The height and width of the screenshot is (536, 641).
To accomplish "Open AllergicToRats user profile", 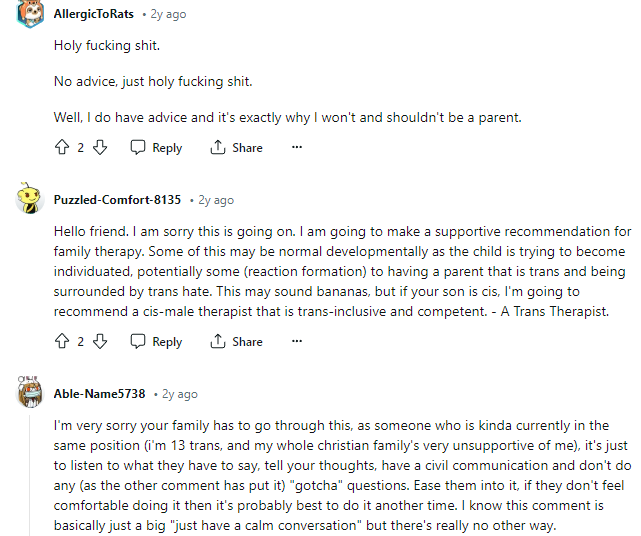I will pos(94,14).
